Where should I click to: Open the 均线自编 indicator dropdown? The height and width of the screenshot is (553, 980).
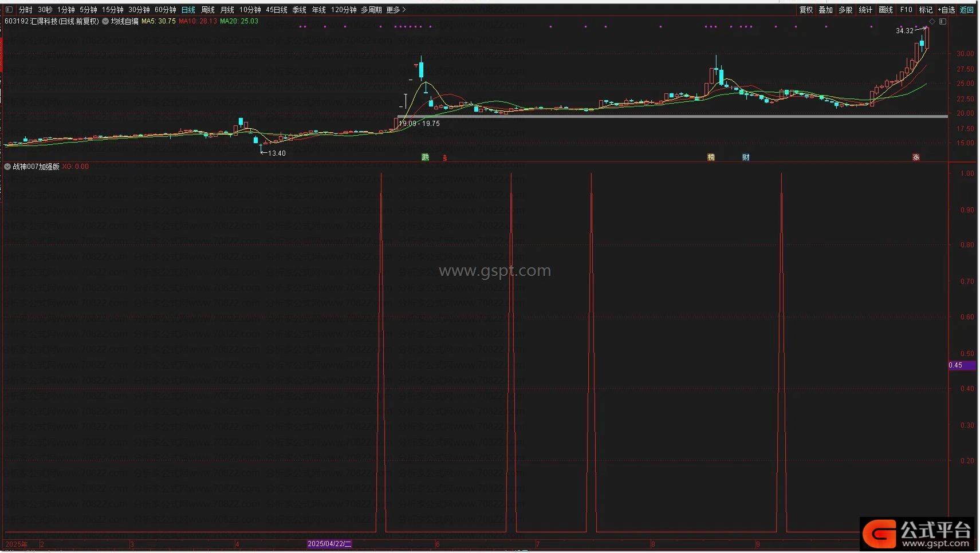(x=106, y=21)
